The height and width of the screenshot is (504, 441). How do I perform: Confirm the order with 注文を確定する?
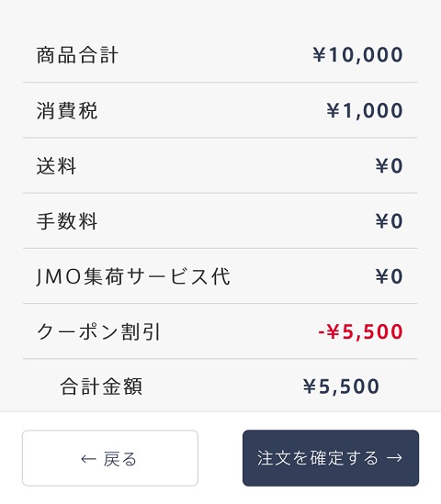(x=331, y=458)
